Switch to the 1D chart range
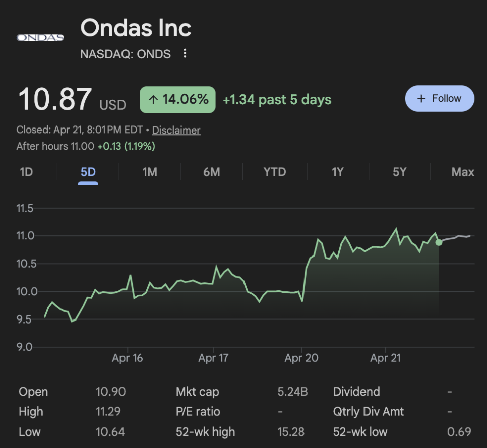Viewport: 487px width, 448px height. coord(26,172)
